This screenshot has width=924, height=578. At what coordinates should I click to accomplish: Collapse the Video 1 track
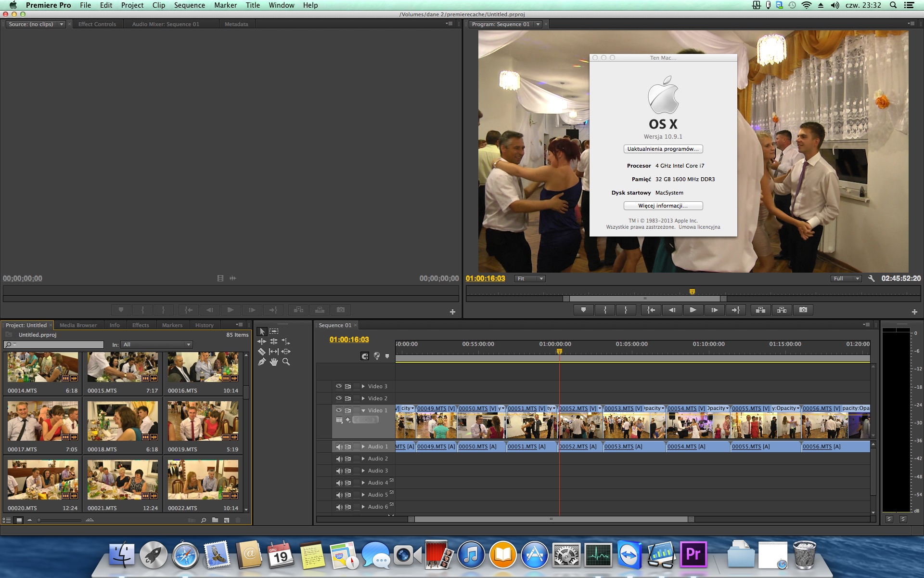point(363,410)
